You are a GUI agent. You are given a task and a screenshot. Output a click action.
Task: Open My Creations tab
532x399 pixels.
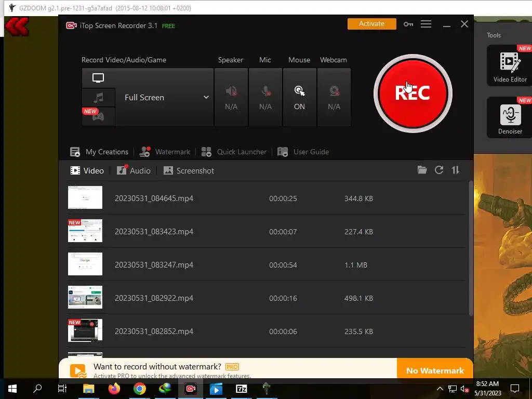(x=99, y=152)
